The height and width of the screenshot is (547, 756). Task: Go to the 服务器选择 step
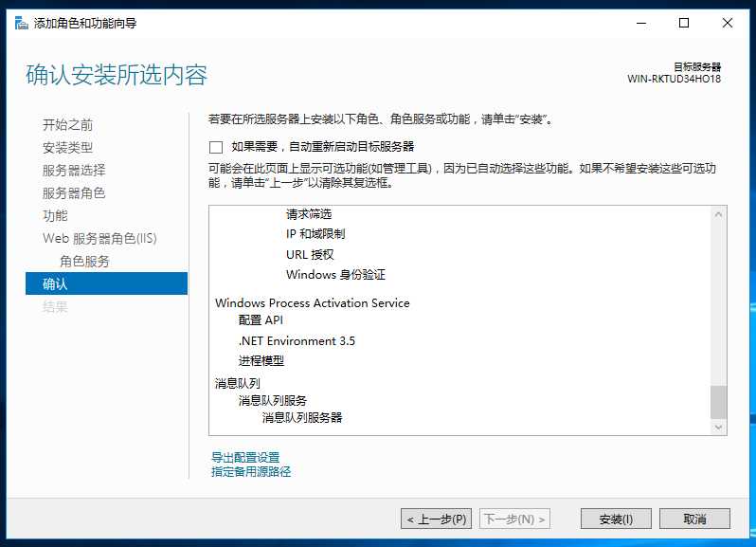tap(74, 171)
